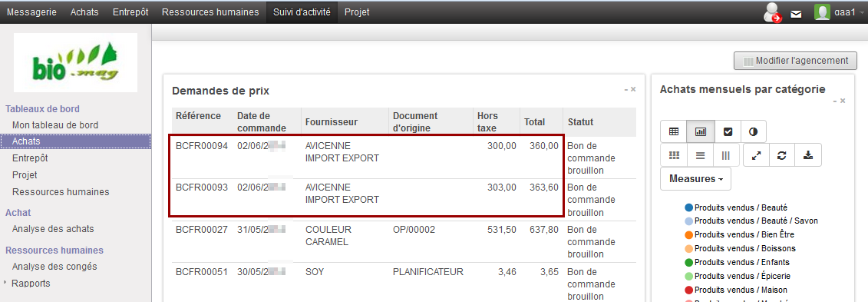Click the user status icon with red badge

[x=773, y=12]
